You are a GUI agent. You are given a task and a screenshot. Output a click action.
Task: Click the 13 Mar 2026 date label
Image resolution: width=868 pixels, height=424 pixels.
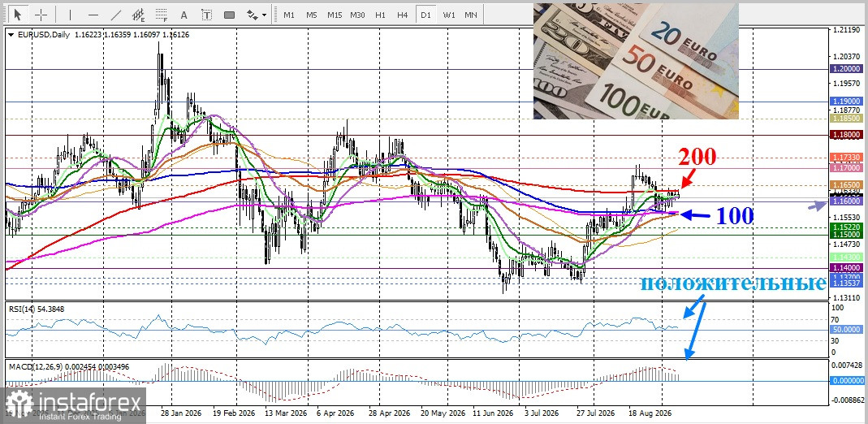[x=286, y=413]
